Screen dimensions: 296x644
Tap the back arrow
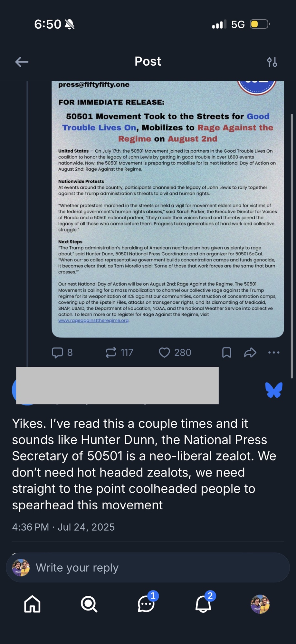22,62
